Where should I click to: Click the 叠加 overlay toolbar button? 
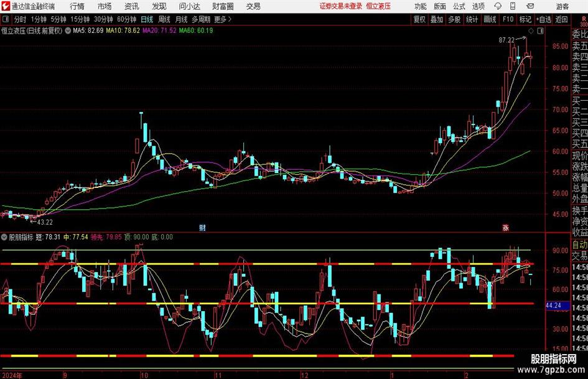click(x=437, y=19)
